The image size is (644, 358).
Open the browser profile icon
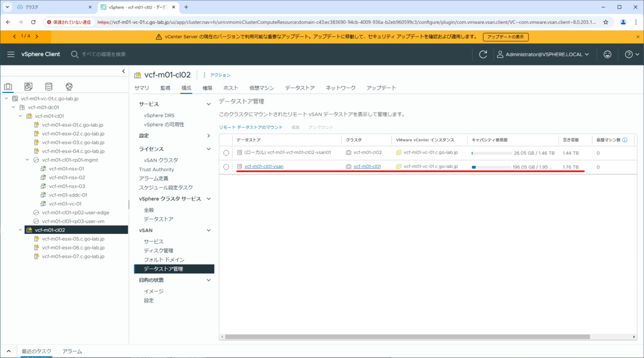[x=623, y=22]
